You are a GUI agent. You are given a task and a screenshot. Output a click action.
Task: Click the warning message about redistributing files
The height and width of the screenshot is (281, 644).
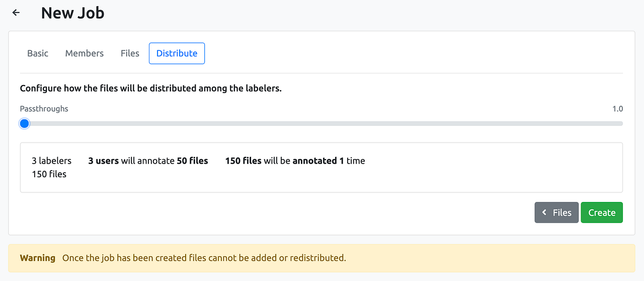click(x=204, y=258)
